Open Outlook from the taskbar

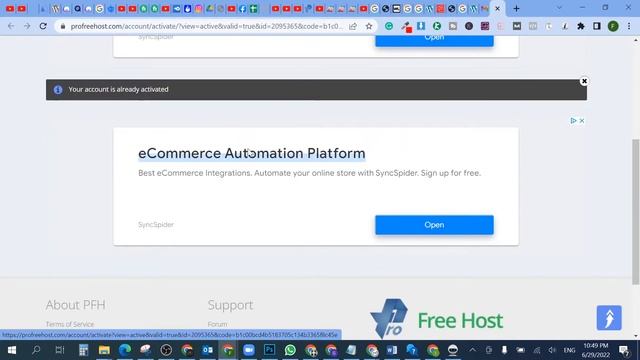click(x=207, y=350)
